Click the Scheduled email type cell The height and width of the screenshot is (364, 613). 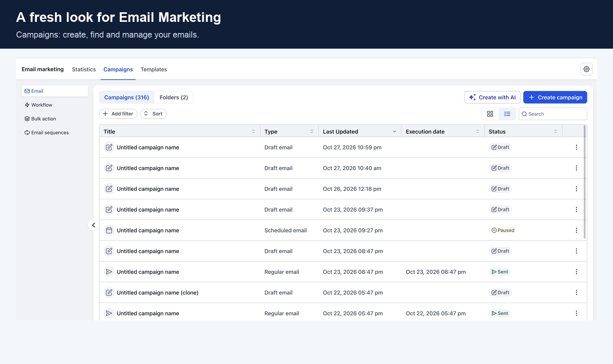[x=285, y=230]
